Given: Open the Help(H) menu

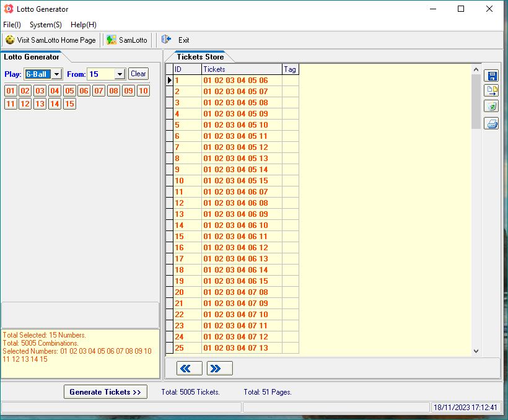Looking at the screenshot, I should click(84, 25).
